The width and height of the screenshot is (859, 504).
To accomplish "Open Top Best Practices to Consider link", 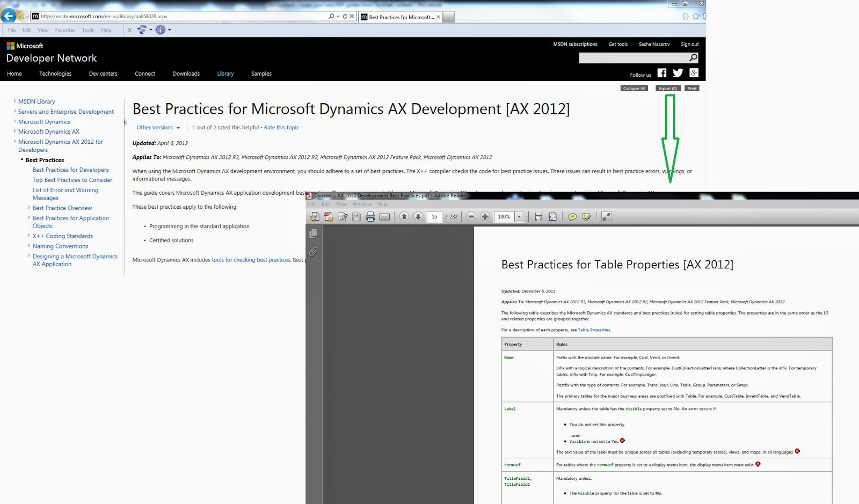I will click(72, 180).
